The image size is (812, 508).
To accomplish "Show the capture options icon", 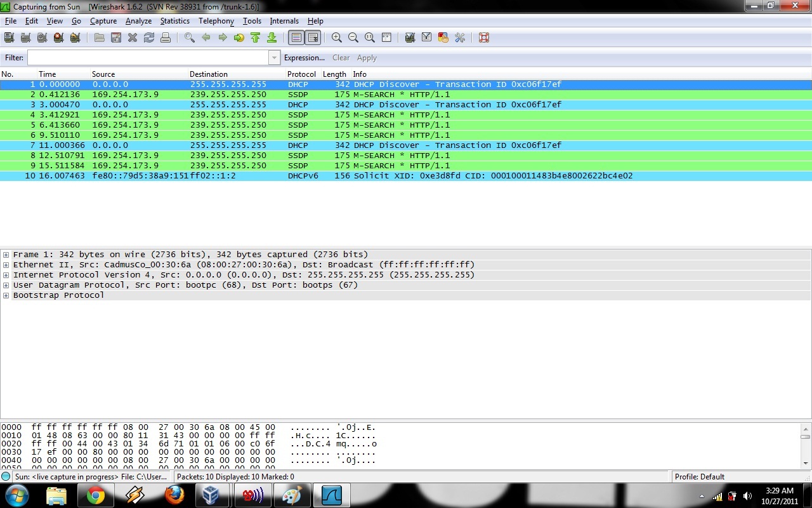I will click(26, 37).
